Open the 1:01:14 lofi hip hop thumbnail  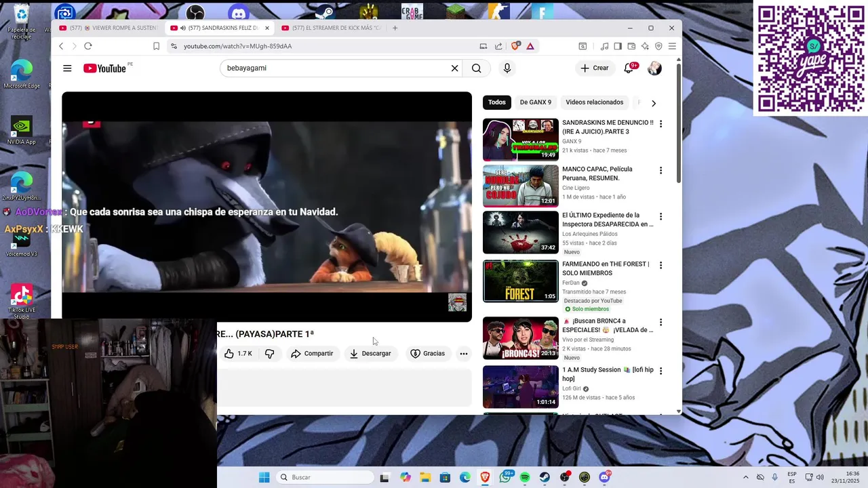(x=521, y=386)
